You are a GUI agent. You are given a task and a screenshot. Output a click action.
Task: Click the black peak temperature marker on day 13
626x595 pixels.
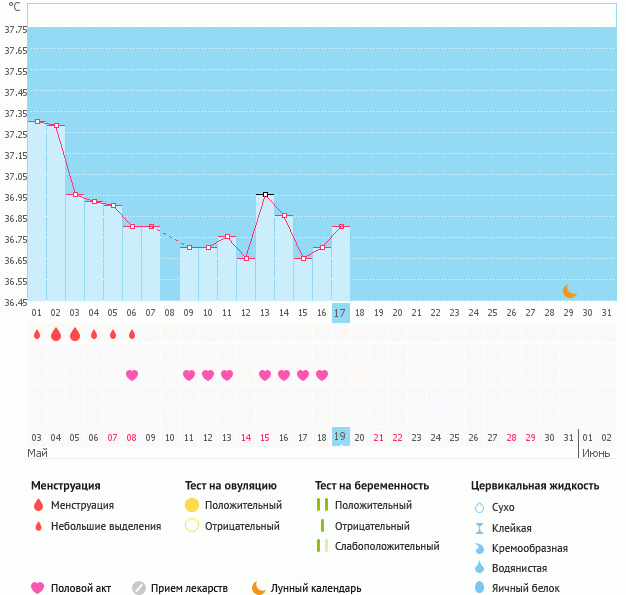(x=265, y=194)
